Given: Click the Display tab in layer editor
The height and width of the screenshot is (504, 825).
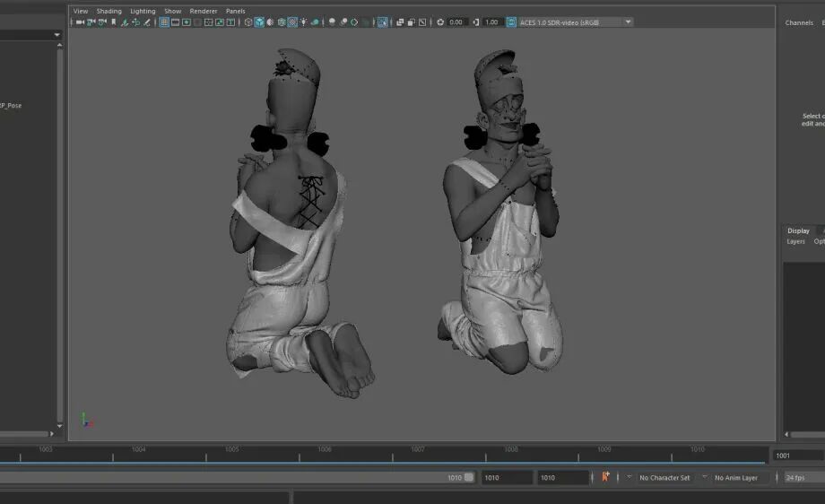Looking at the screenshot, I should pyautogui.click(x=798, y=230).
